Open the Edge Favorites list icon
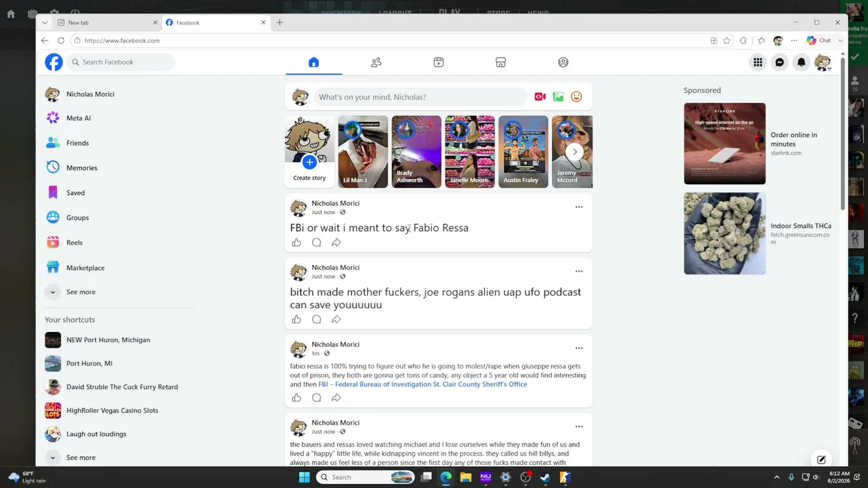Viewport: 868px width, 488px height. (x=762, y=41)
